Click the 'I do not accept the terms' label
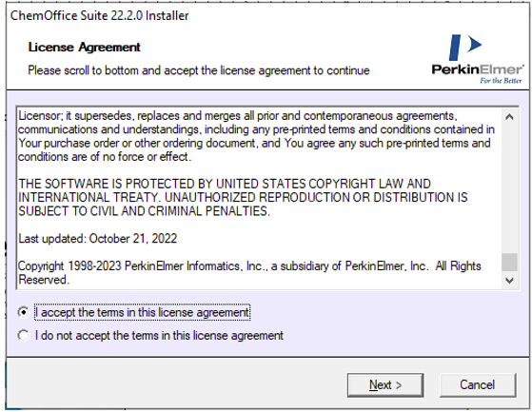This screenshot has width=532, height=412. (159, 336)
